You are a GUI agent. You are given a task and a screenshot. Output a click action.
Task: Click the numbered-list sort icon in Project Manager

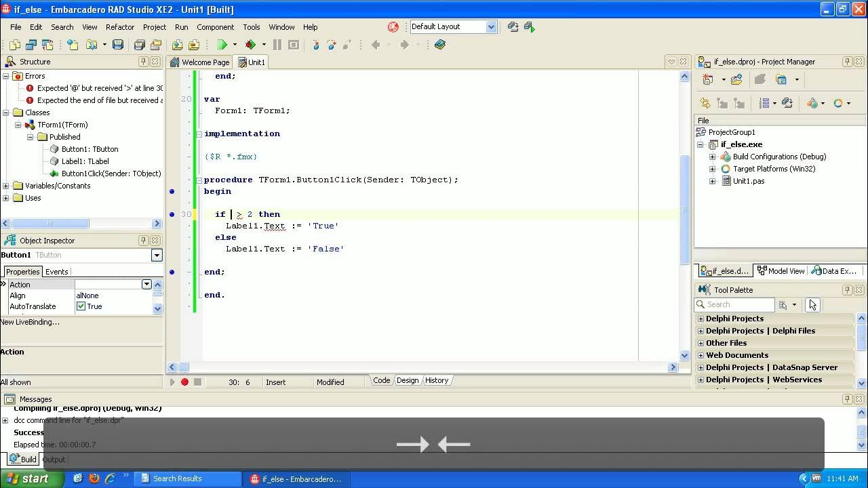[x=764, y=103]
